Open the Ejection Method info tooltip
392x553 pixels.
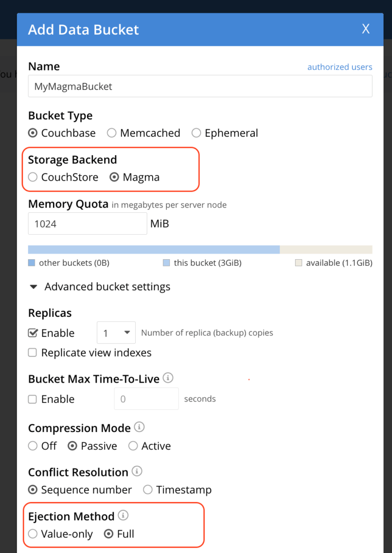122,515
